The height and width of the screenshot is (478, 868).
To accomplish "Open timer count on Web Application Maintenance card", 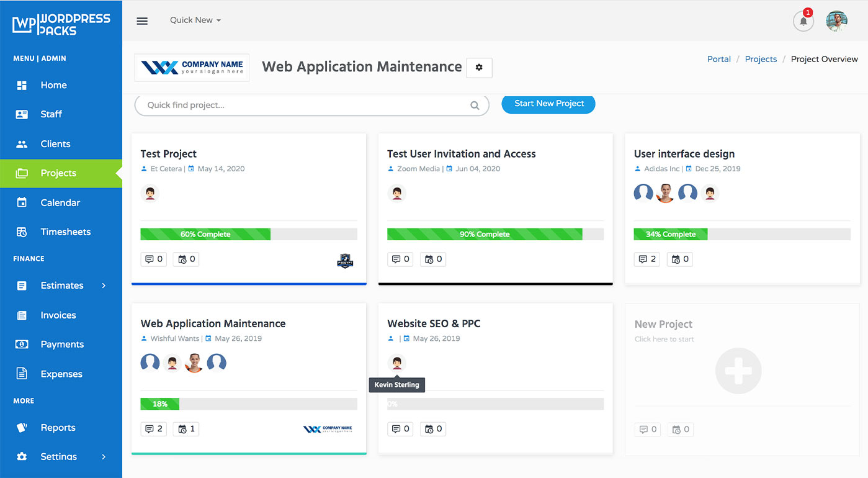I will tap(186, 429).
